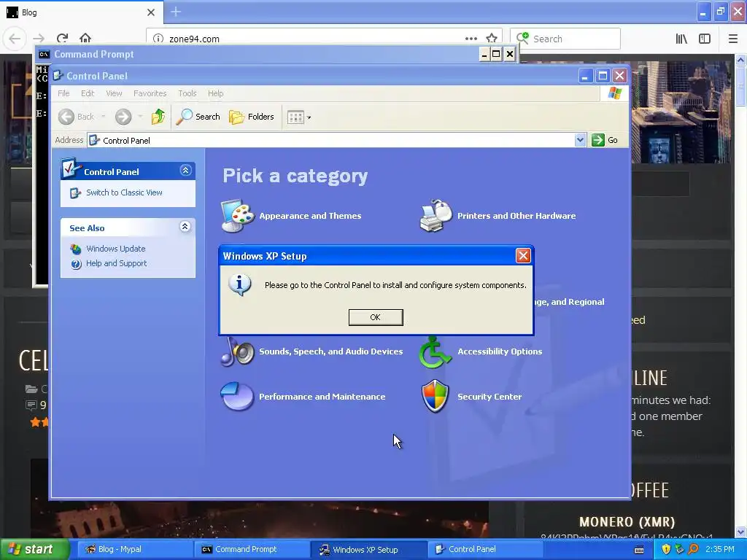This screenshot has width=747, height=560.
Task: Open Printers and Other Hardware icon
Action: click(436, 216)
